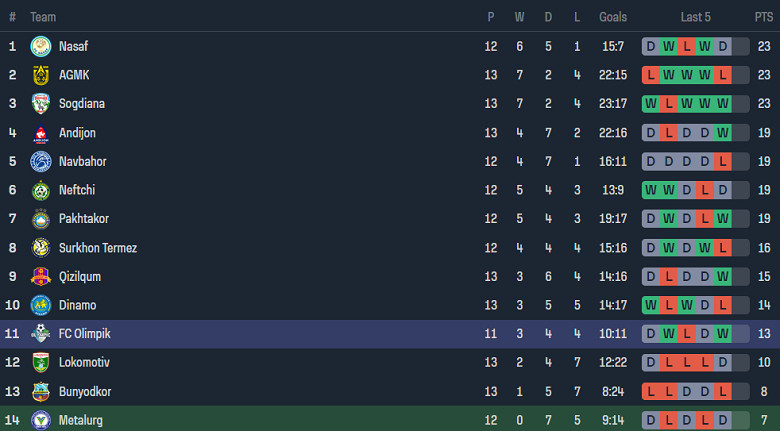Viewport: 780px width, 431px height.
Task: Click Nasaf's red L form badge
Action: coord(686,46)
